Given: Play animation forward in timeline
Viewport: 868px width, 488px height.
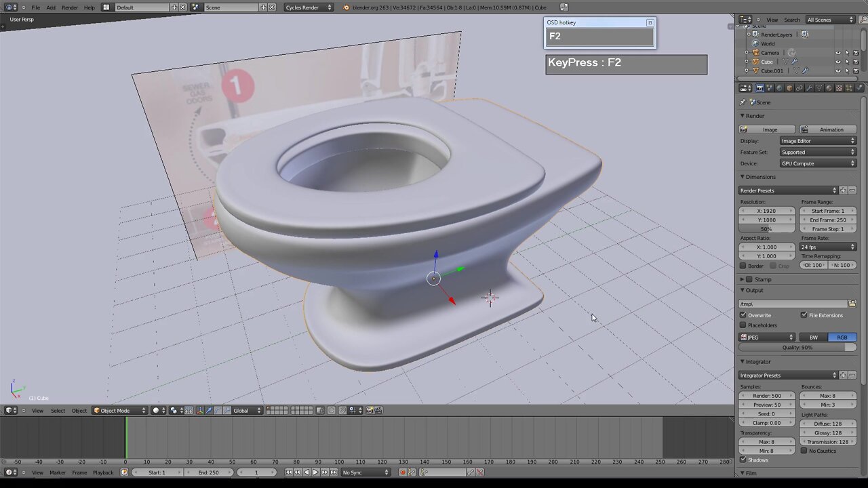Looking at the screenshot, I should (315, 472).
